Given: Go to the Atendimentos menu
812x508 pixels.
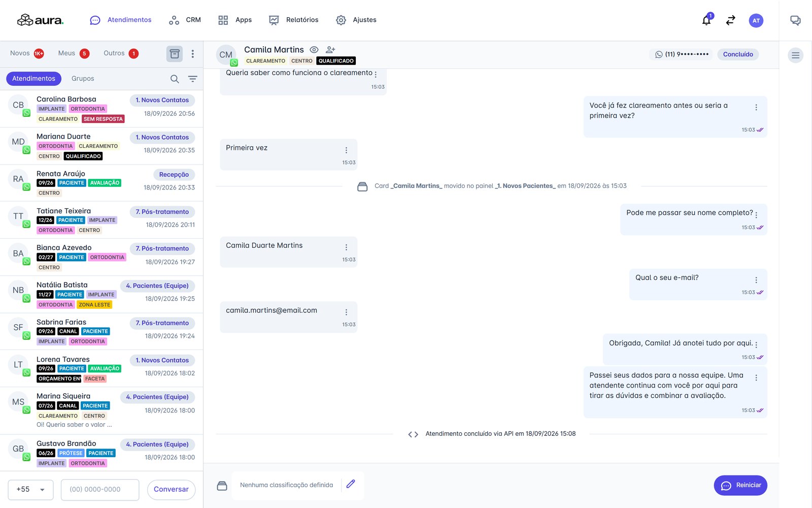Looking at the screenshot, I should coord(121,20).
